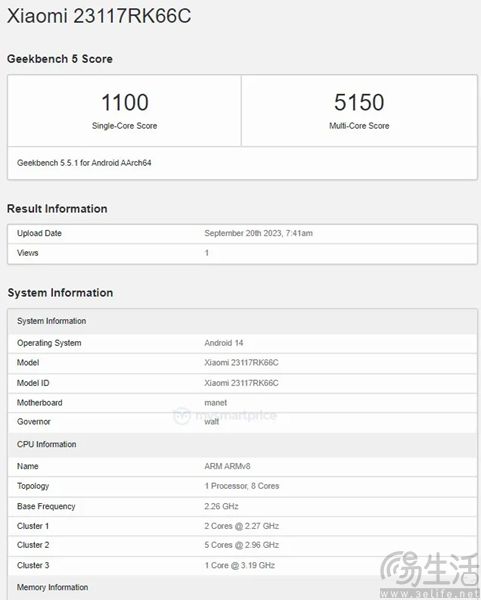This screenshot has width=481, height=600.
Task: Select the Geekbench 5 Score heading
Action: click(60, 59)
